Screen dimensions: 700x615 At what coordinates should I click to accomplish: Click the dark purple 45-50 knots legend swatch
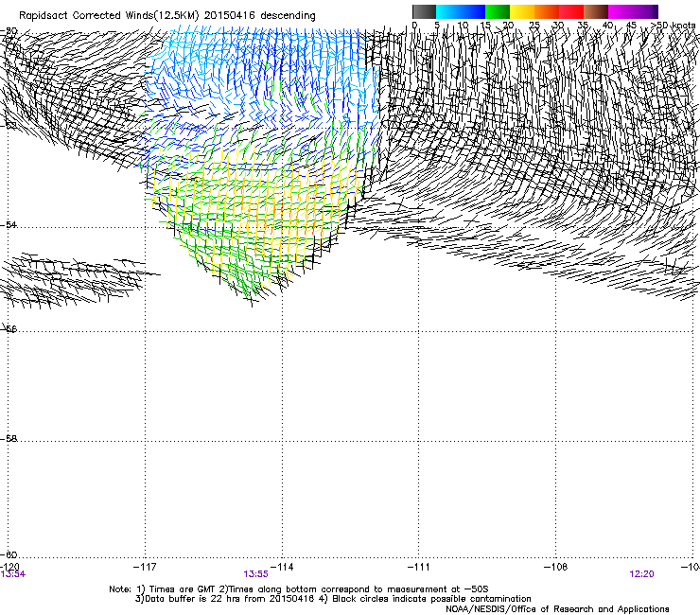pos(646,11)
